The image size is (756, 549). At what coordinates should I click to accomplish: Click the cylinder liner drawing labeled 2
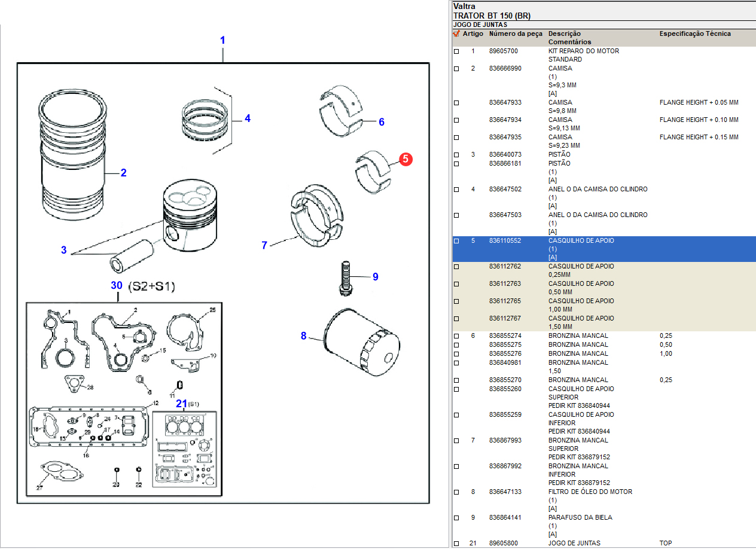click(72, 155)
